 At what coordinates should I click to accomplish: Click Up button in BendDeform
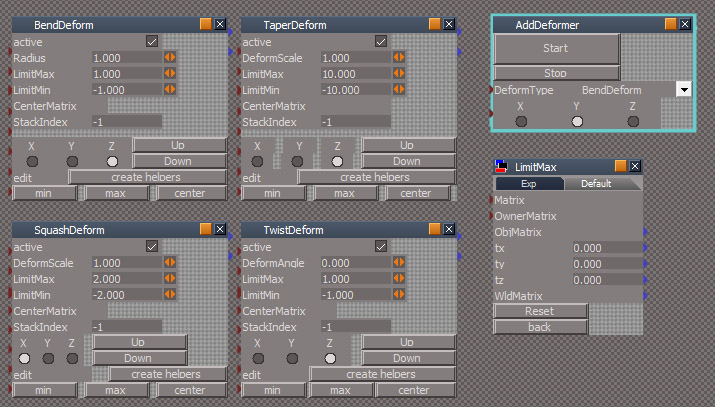pos(179,145)
